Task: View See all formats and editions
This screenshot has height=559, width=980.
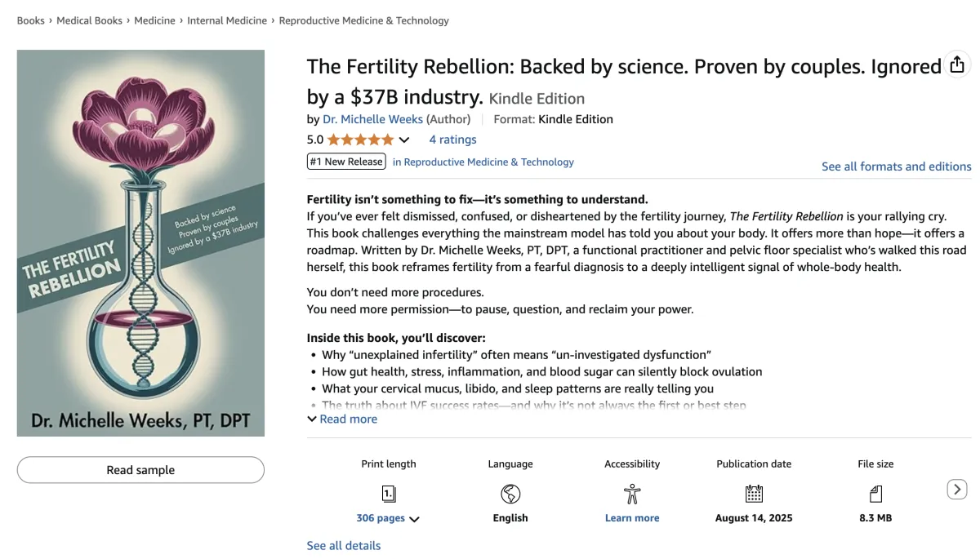Action: (896, 166)
